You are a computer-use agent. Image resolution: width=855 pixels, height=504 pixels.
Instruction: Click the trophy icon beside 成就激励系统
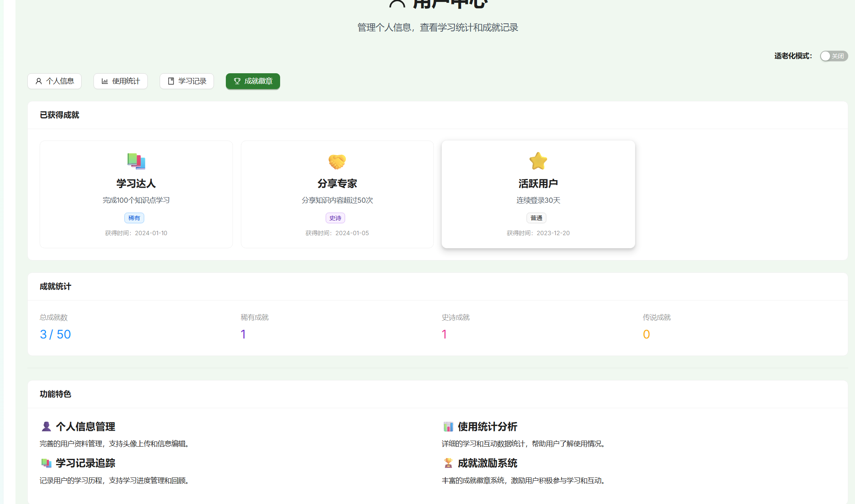pos(448,463)
